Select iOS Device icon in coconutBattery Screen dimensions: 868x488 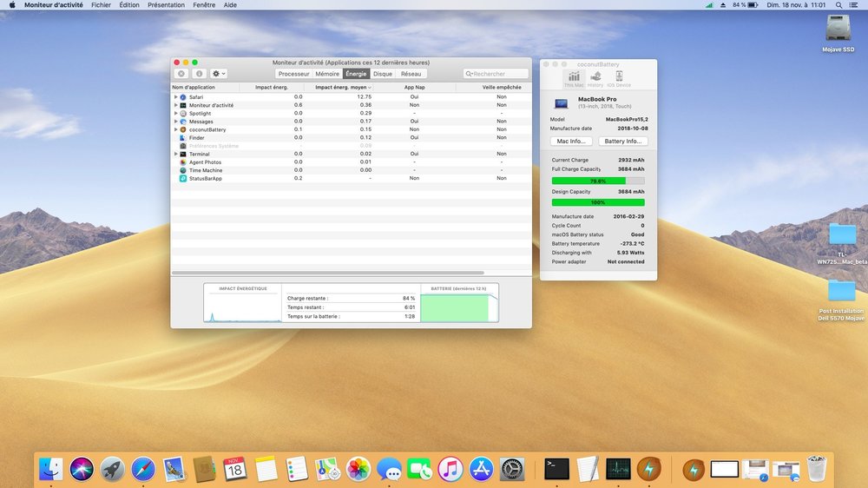coord(618,78)
